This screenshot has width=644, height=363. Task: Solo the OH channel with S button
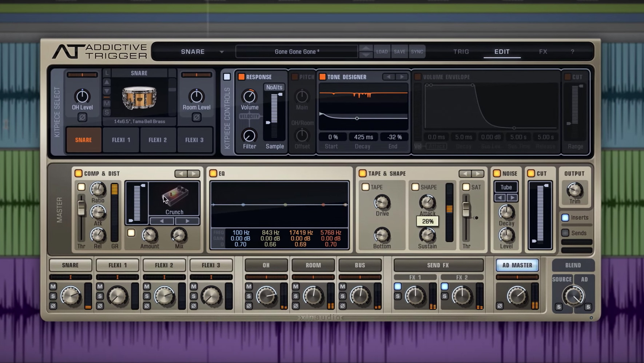click(249, 296)
